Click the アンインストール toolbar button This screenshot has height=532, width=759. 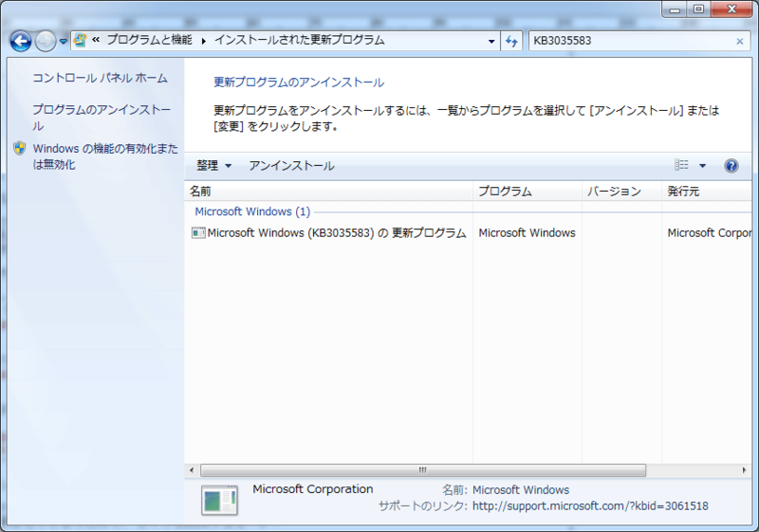click(x=291, y=166)
